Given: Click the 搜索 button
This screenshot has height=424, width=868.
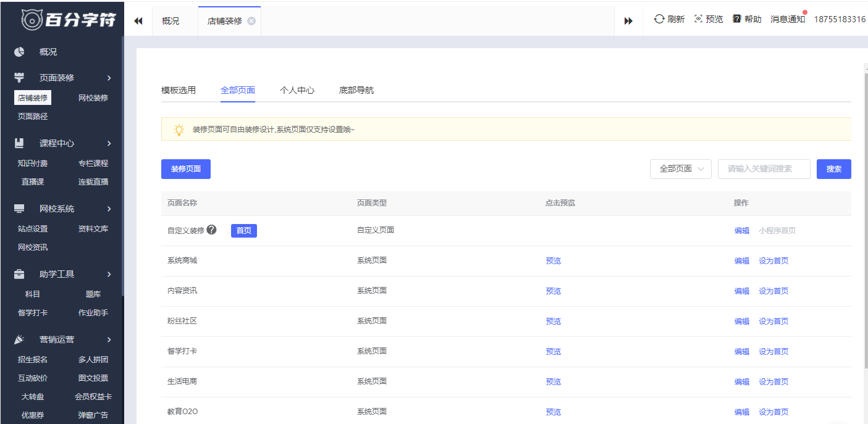Looking at the screenshot, I should (x=834, y=169).
